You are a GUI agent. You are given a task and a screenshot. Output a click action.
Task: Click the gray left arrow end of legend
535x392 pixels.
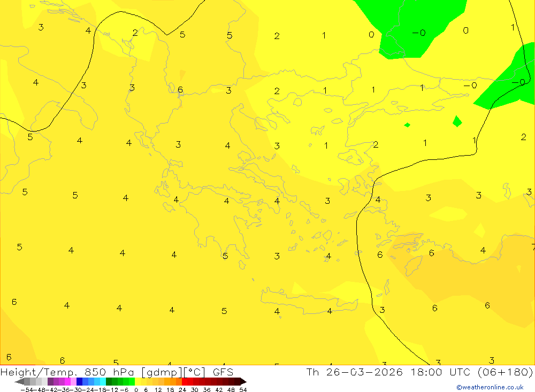19,381
